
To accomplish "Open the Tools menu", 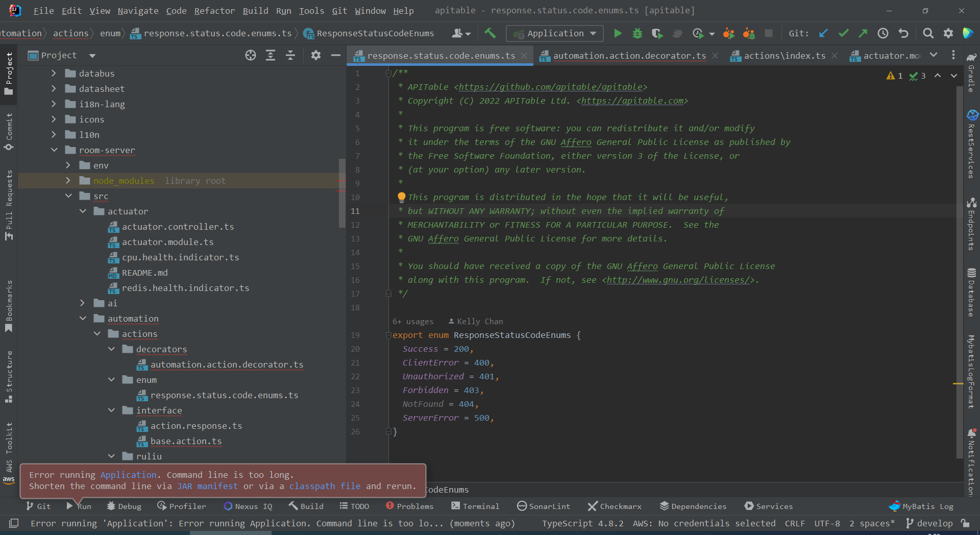I will (311, 11).
